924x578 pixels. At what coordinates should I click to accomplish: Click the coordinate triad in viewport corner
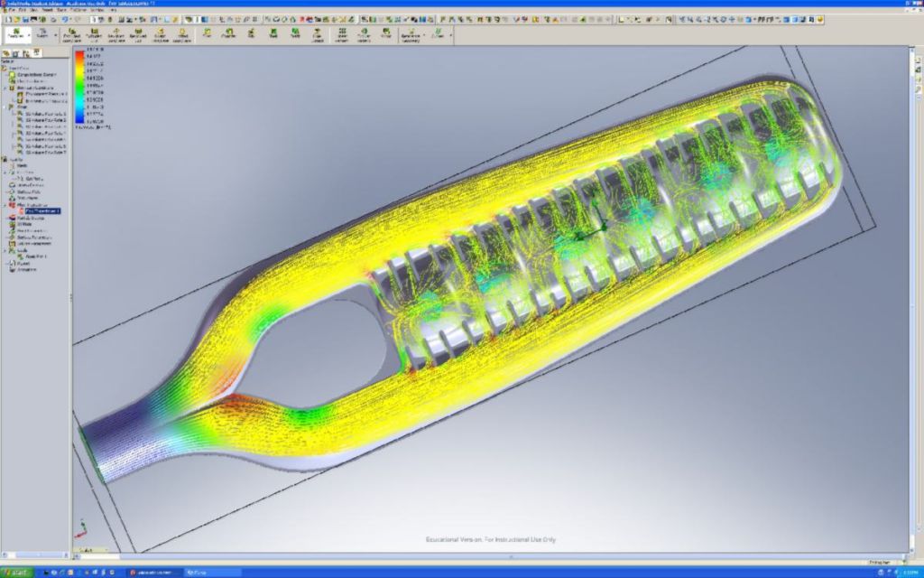(x=81, y=530)
